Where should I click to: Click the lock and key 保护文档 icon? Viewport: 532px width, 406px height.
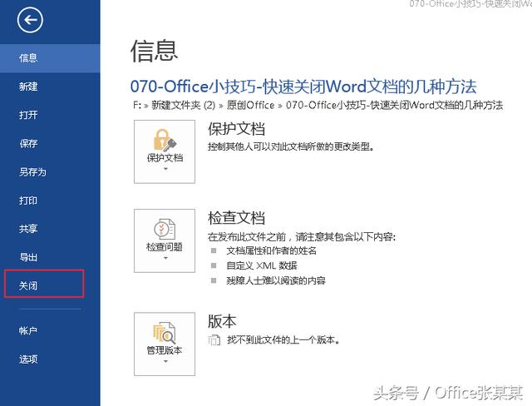[165, 140]
